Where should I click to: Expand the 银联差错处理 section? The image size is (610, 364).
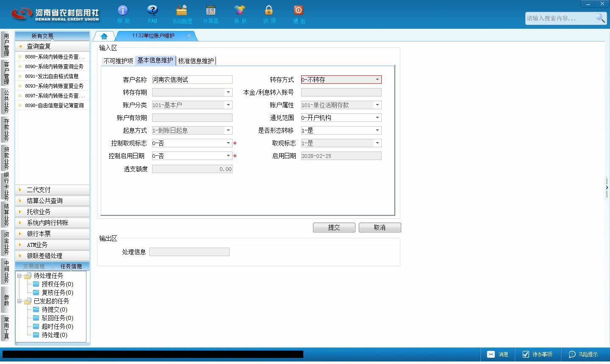click(x=53, y=256)
